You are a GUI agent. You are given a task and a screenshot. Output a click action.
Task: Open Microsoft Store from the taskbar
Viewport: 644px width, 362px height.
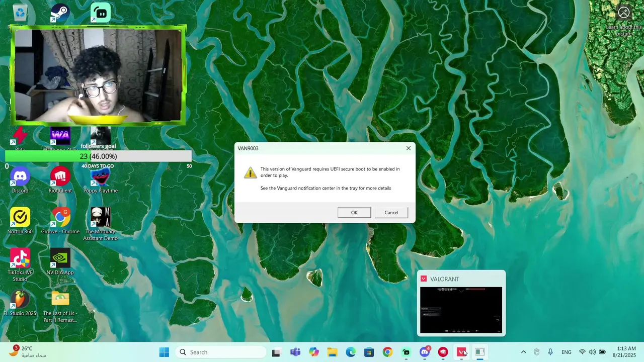pyautogui.click(x=369, y=352)
